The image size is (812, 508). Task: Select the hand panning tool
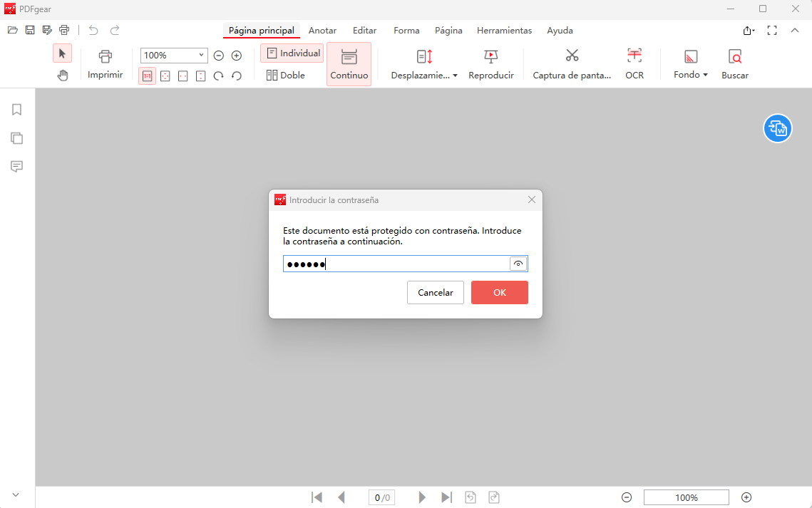[x=63, y=75]
